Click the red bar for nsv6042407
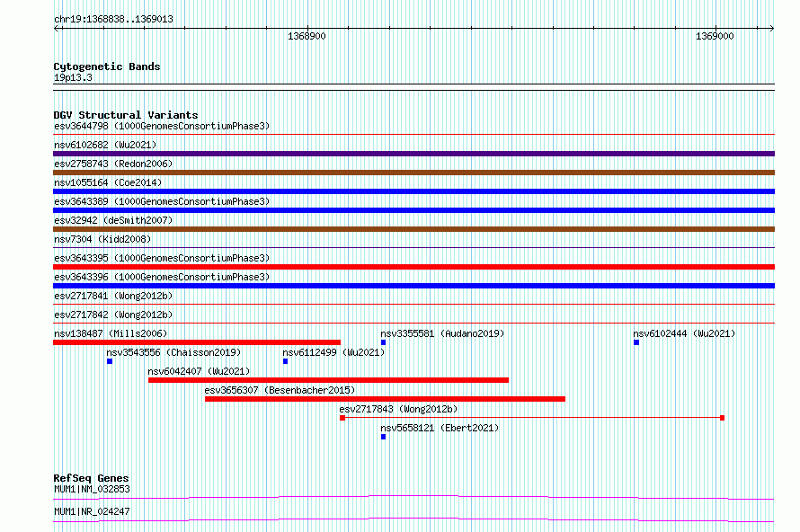This screenshot has height=532, width=800. [329, 380]
